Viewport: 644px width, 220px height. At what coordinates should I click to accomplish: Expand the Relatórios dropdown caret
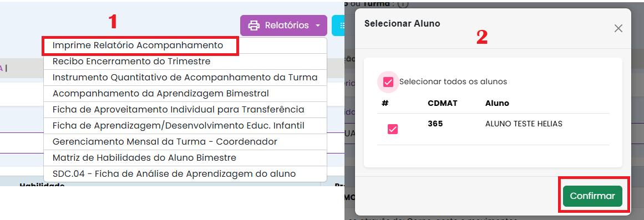[318, 26]
